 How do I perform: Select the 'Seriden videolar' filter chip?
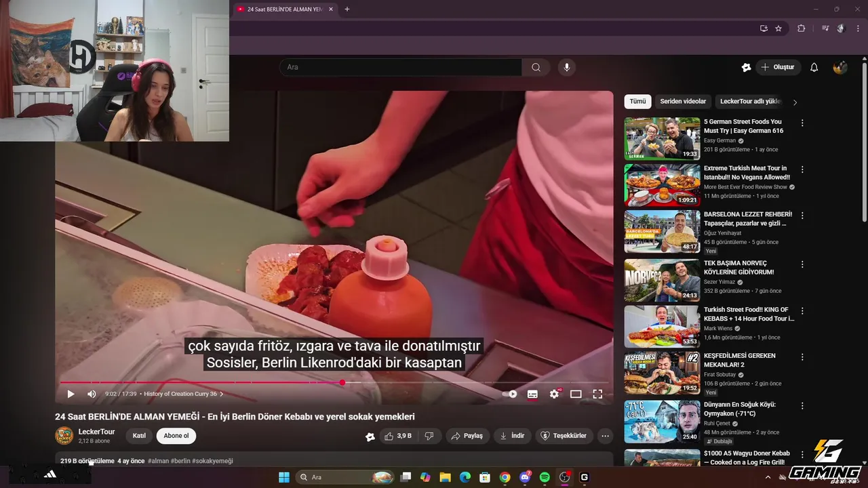(683, 102)
